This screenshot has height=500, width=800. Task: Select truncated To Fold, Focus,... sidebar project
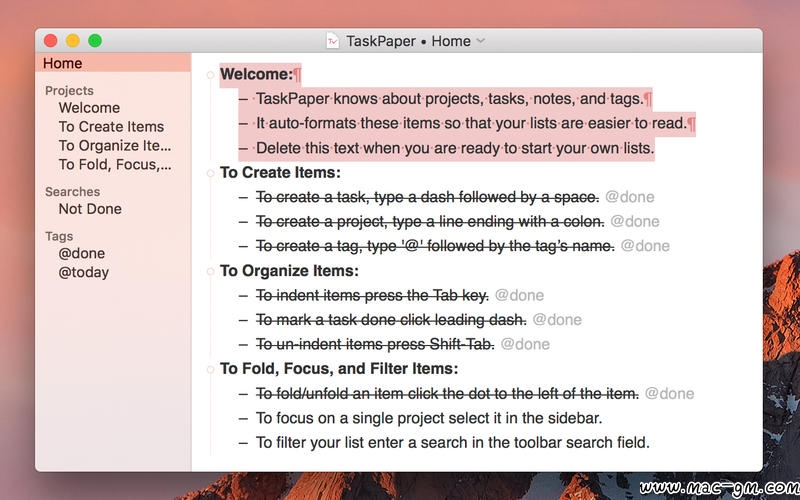pyautogui.click(x=115, y=164)
